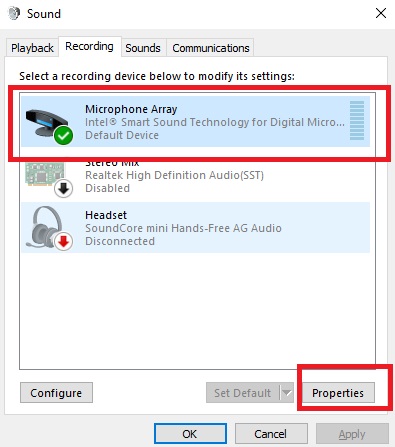
Task: Open the Communications tab
Action: pos(211,48)
